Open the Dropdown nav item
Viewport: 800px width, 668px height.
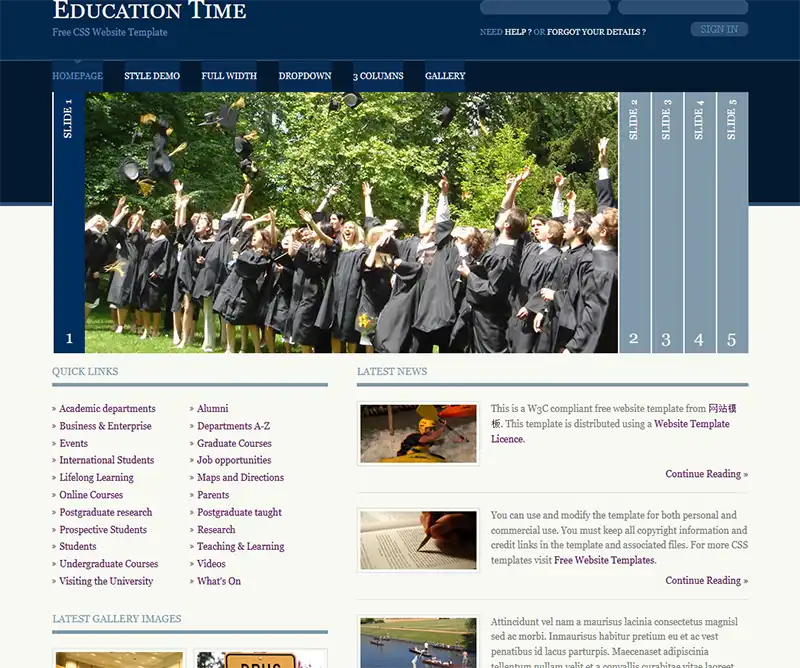(x=305, y=76)
